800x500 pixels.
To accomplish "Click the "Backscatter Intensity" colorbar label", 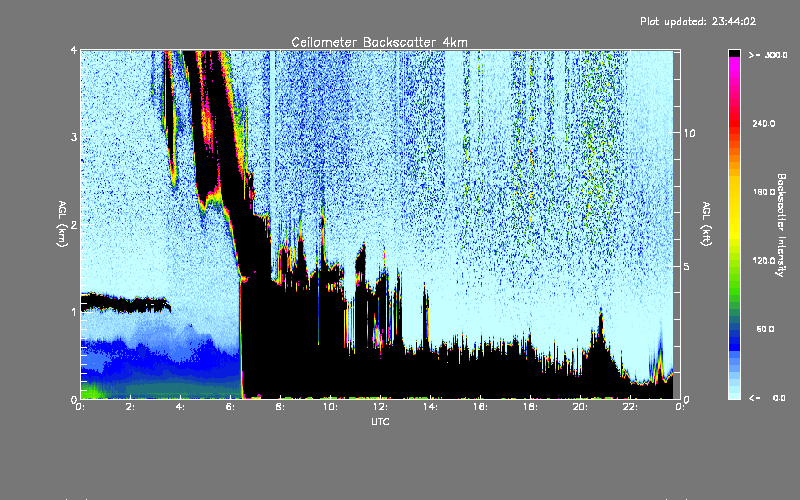I will click(x=781, y=225).
